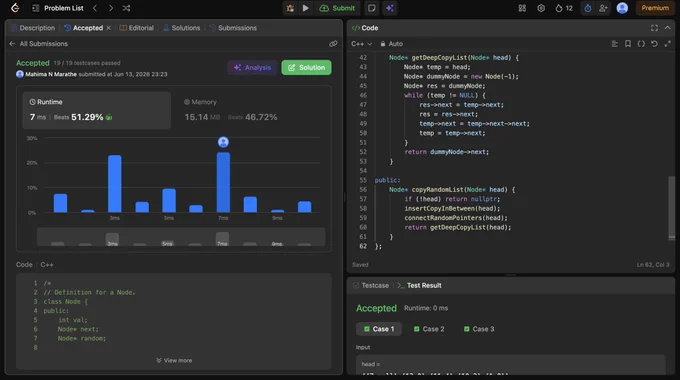Open the Submissions tab
This screenshot has width=680, height=380.
point(233,28)
